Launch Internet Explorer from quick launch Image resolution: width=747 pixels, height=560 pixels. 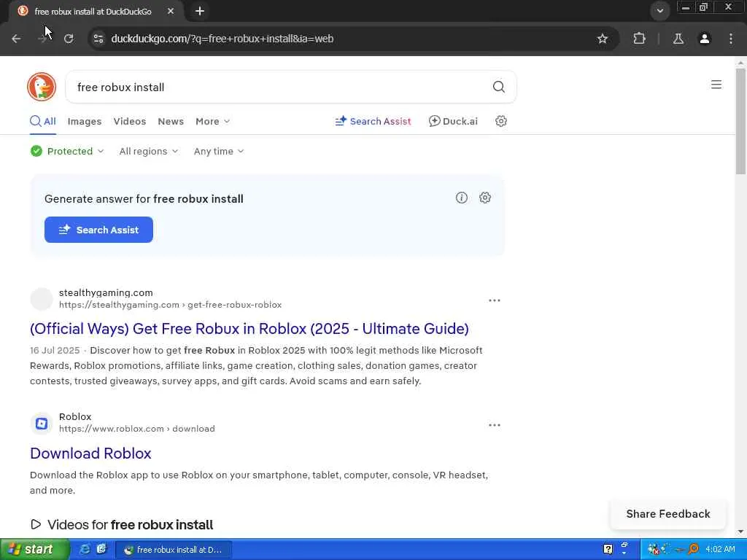85,549
